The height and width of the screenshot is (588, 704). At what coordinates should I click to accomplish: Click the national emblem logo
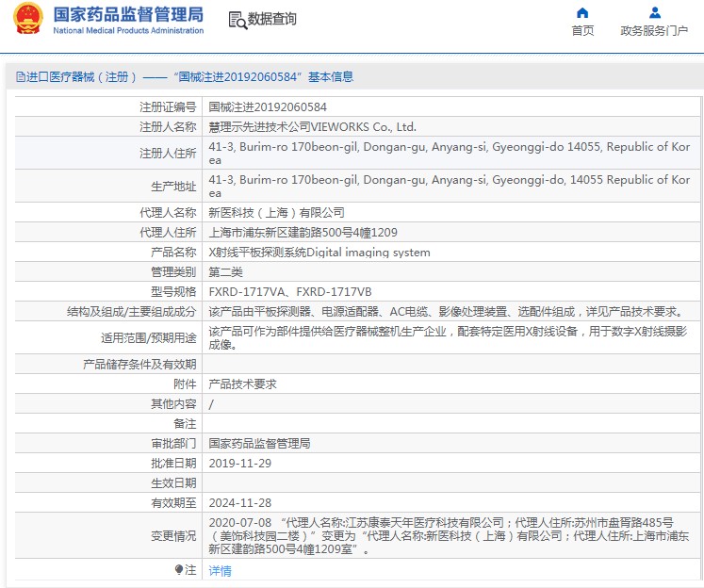(x=28, y=19)
